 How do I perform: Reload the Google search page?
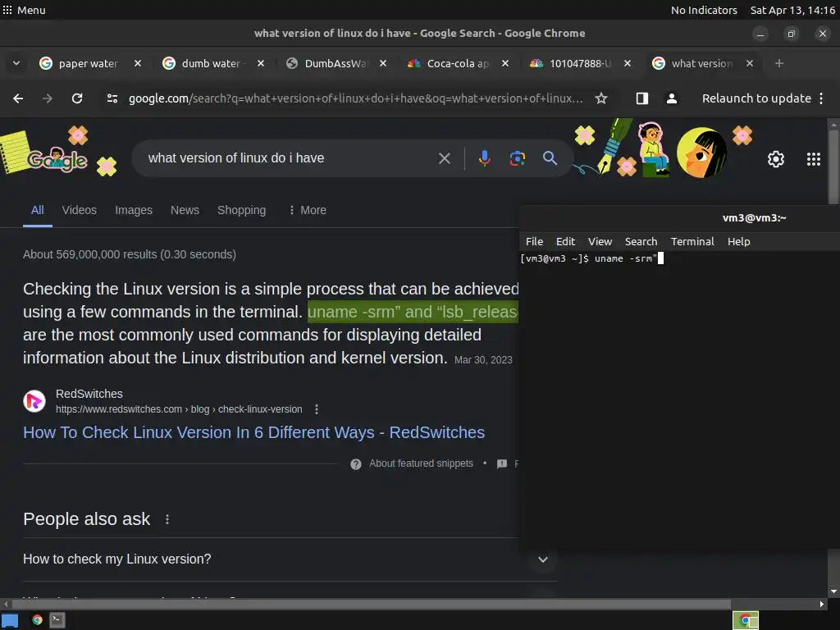point(77,98)
